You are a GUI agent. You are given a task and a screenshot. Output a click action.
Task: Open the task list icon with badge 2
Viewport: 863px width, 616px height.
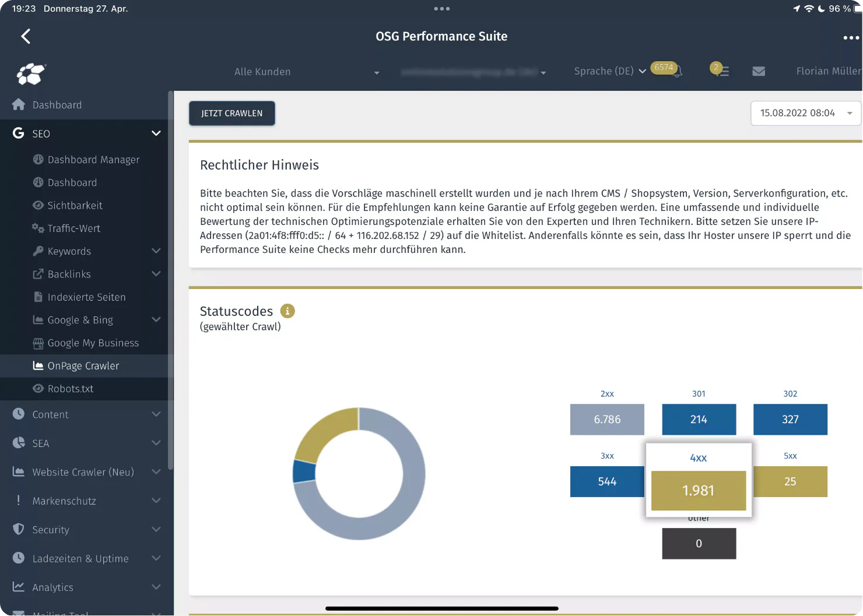[723, 71]
